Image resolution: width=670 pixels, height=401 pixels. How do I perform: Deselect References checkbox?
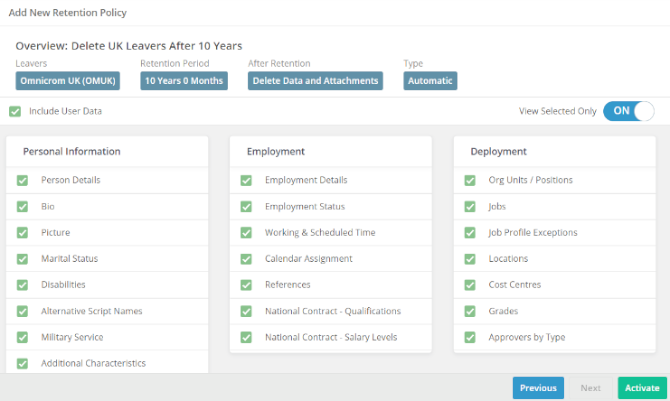click(x=246, y=285)
